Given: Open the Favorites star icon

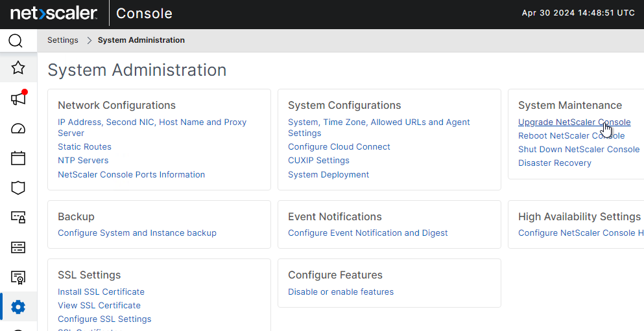Looking at the screenshot, I should (x=18, y=67).
